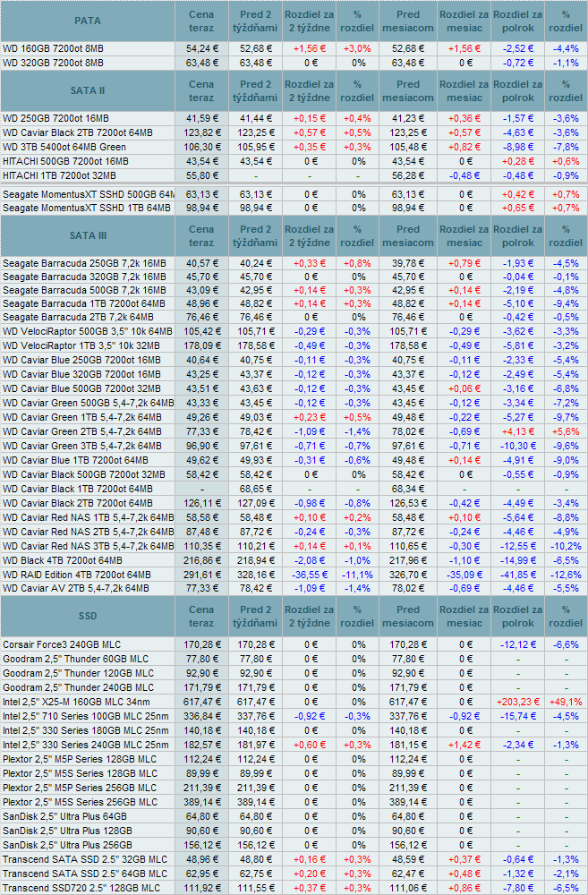
Task: Click Intel 2,5" 710 Series 100GB row
Action: tap(294, 716)
